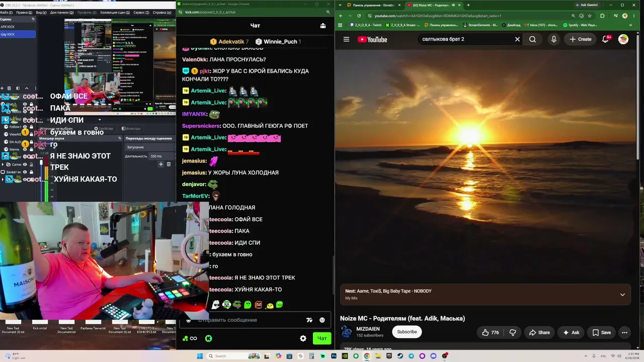Open the Z_H_O_R_A Twitch bookmark

365,25
